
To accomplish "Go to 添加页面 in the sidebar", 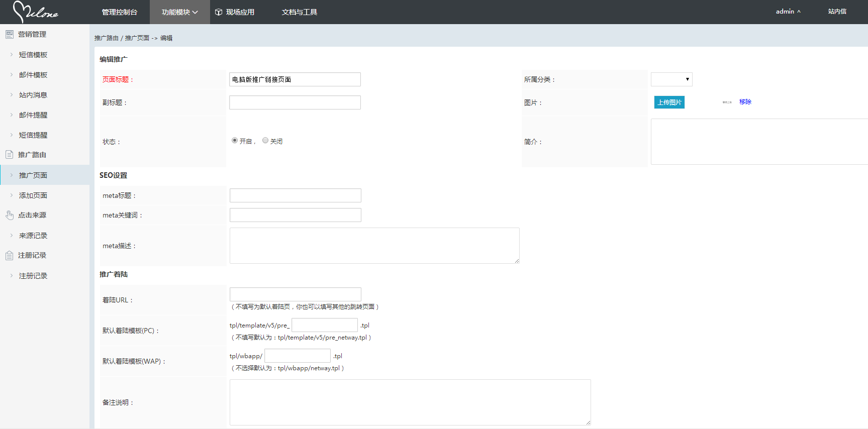I will pyautogui.click(x=33, y=195).
